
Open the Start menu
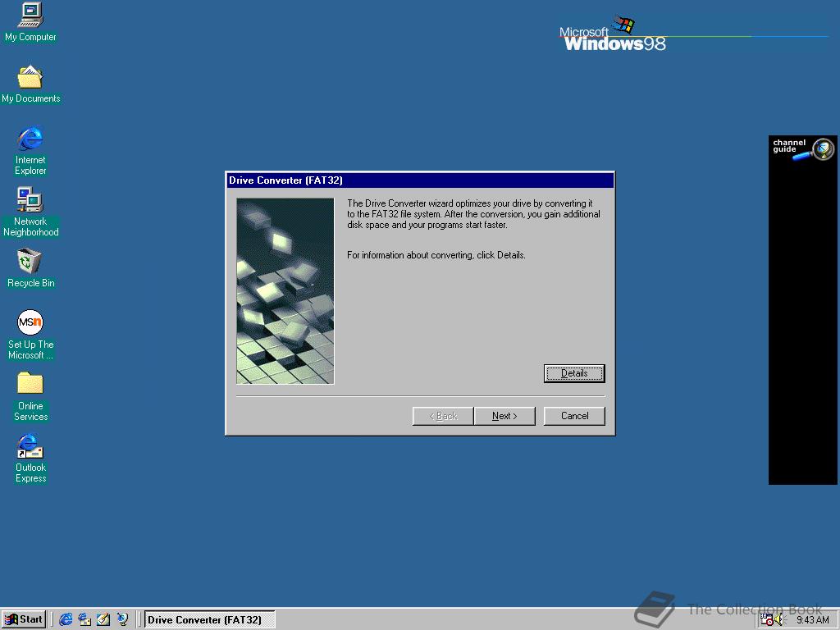24,620
